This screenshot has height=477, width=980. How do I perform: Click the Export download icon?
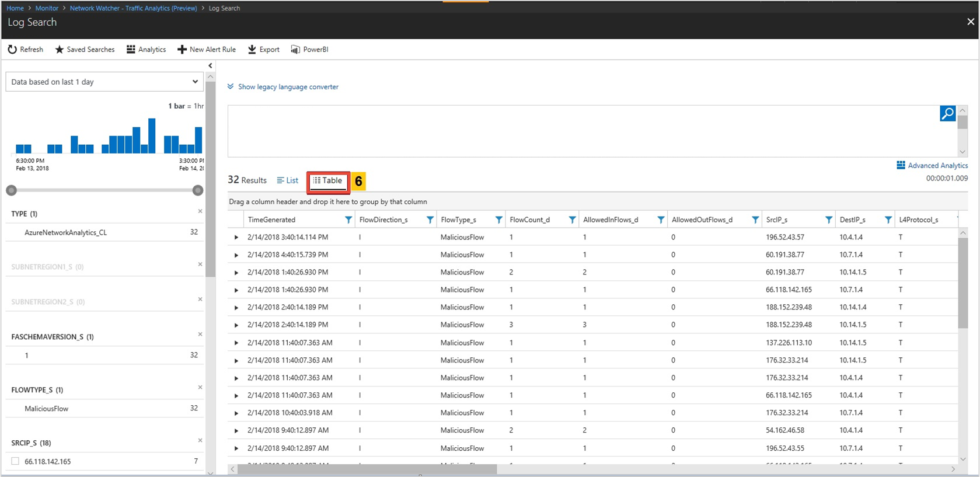coord(252,50)
